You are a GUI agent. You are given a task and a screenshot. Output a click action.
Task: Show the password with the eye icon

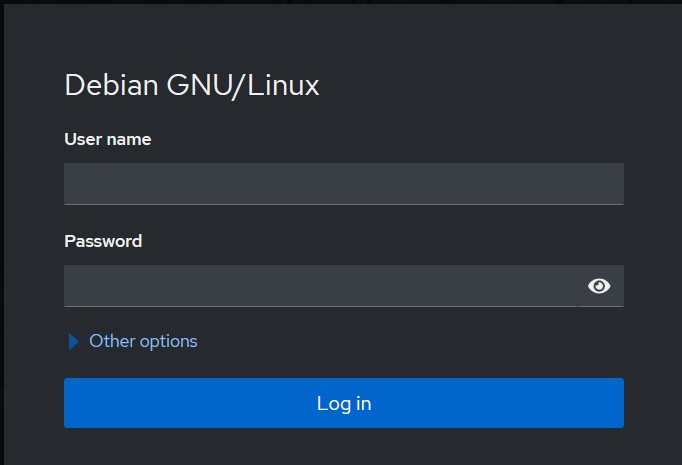599,286
